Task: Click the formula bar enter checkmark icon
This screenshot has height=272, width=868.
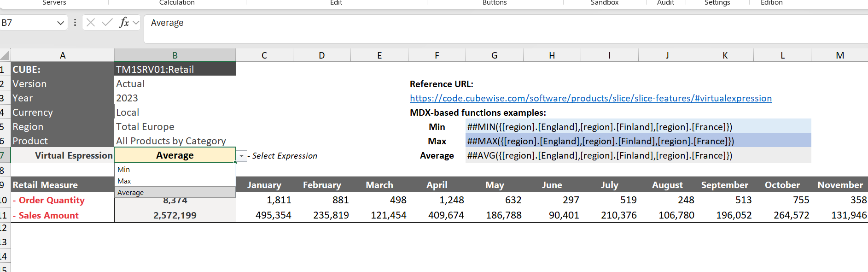Action: (x=107, y=23)
